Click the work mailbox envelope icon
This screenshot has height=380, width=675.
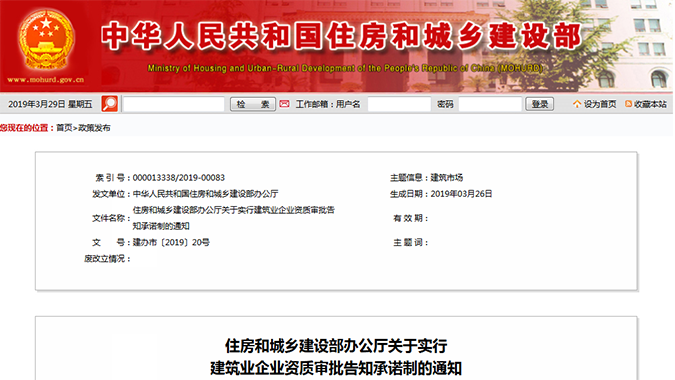284,104
